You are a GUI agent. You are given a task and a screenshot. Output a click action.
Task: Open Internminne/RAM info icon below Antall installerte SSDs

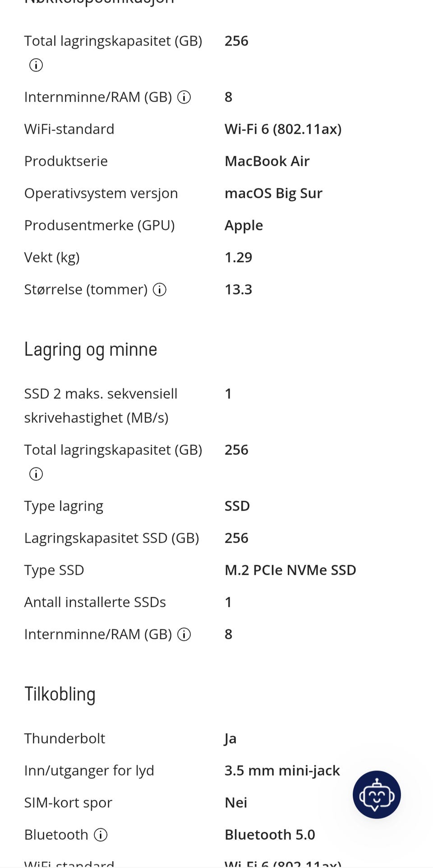[x=184, y=634]
